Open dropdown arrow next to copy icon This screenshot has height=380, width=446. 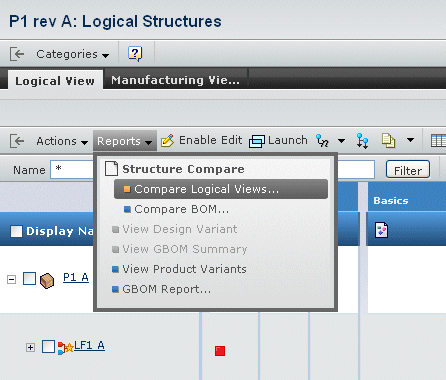click(411, 140)
